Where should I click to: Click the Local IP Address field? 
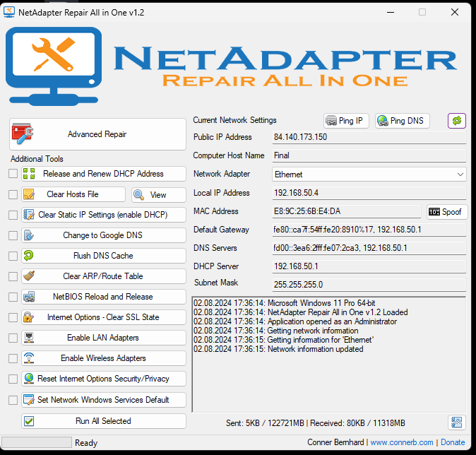pos(369,193)
